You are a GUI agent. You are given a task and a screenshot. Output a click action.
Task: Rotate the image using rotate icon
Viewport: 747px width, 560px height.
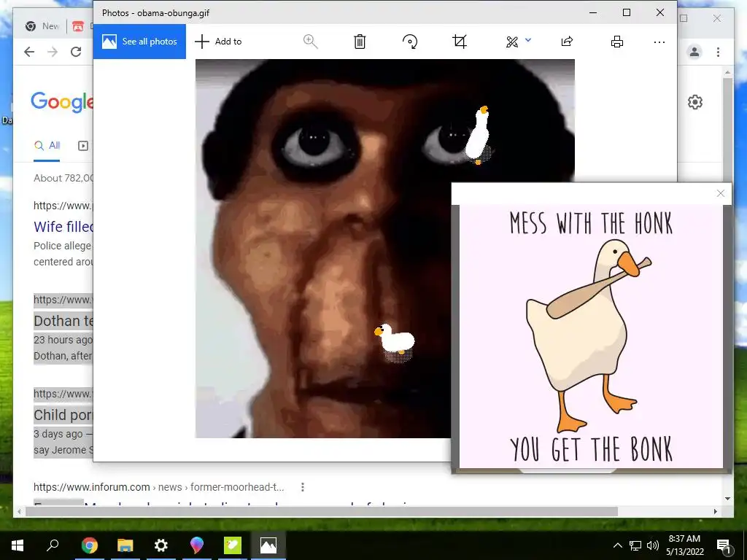(410, 42)
